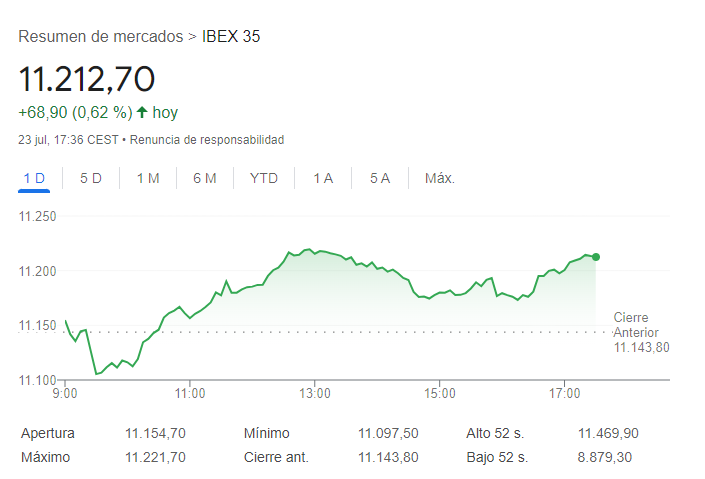Click the 13:00 time axis marker
This screenshot has height=479, width=705.
pyautogui.click(x=314, y=392)
